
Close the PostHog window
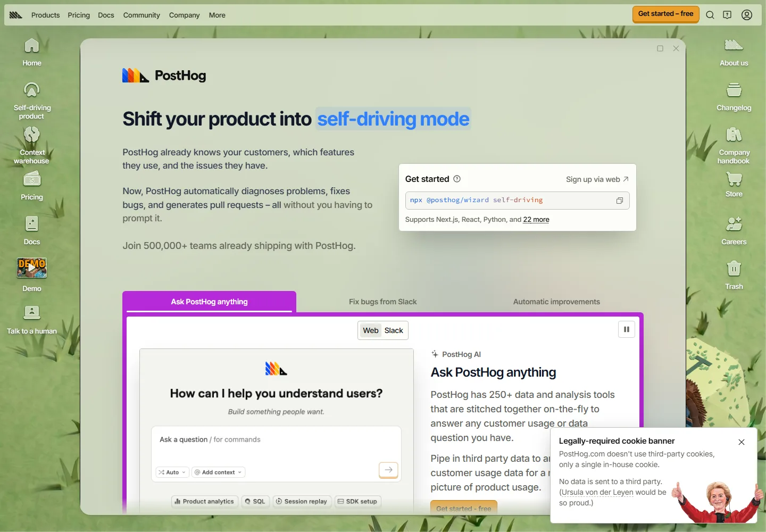coord(676,48)
